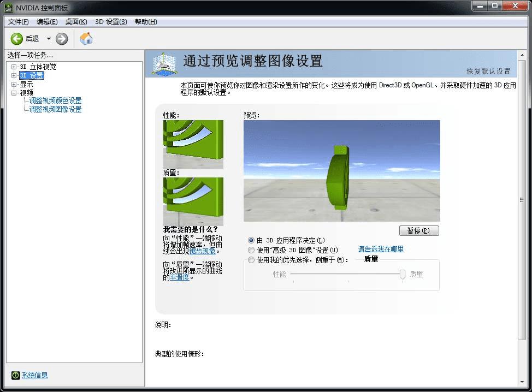
Task: Open the 桌面(K) menu
Action: tap(76, 22)
